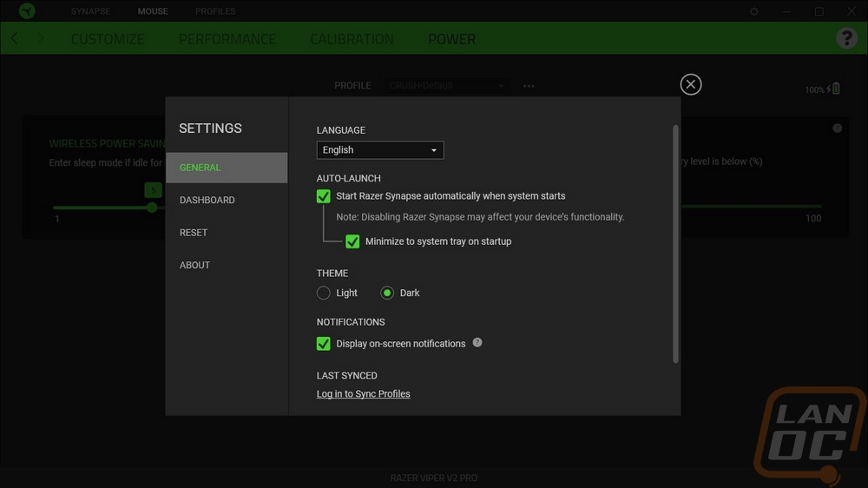This screenshot has width=868, height=488.
Task: Open the Customize tab
Action: (108, 39)
